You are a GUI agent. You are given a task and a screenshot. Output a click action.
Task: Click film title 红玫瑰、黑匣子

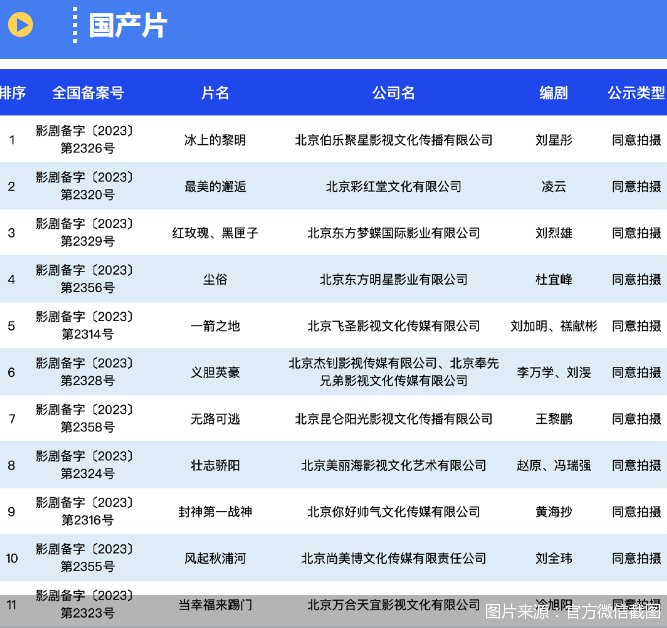click(215, 233)
